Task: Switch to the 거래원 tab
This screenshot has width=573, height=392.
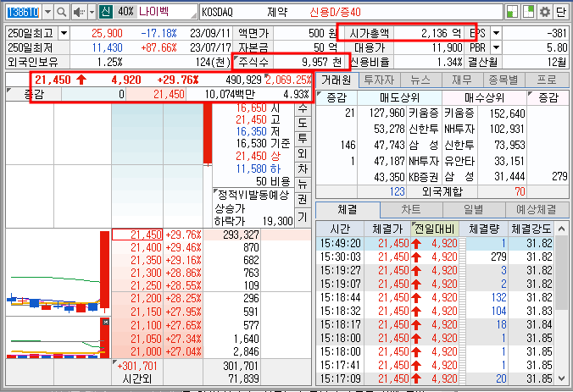Action: pos(337,80)
